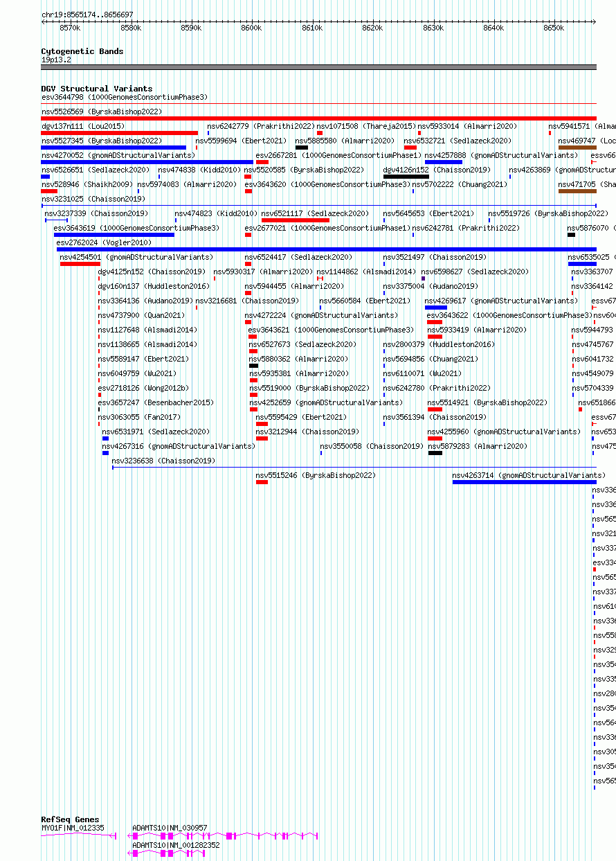Image resolution: width=616 pixels, height=861 pixels.
Task: Open variant nsv5599694 (Ebert2021) label
Action: click(x=241, y=141)
